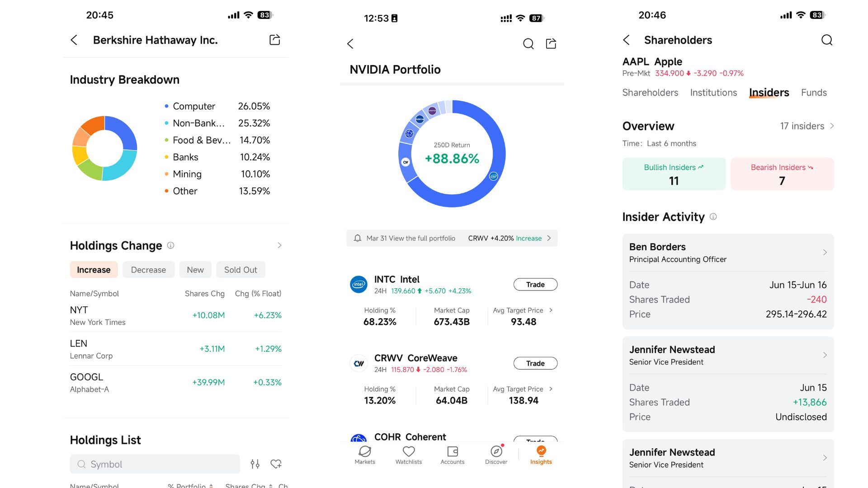Tap the Shareholders search magnifier

pyautogui.click(x=826, y=40)
